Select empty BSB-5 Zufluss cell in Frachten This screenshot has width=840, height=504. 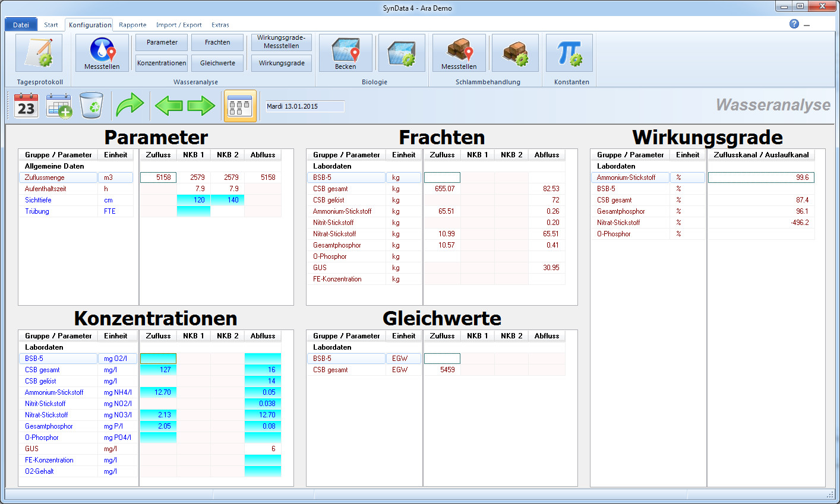pyautogui.click(x=442, y=177)
